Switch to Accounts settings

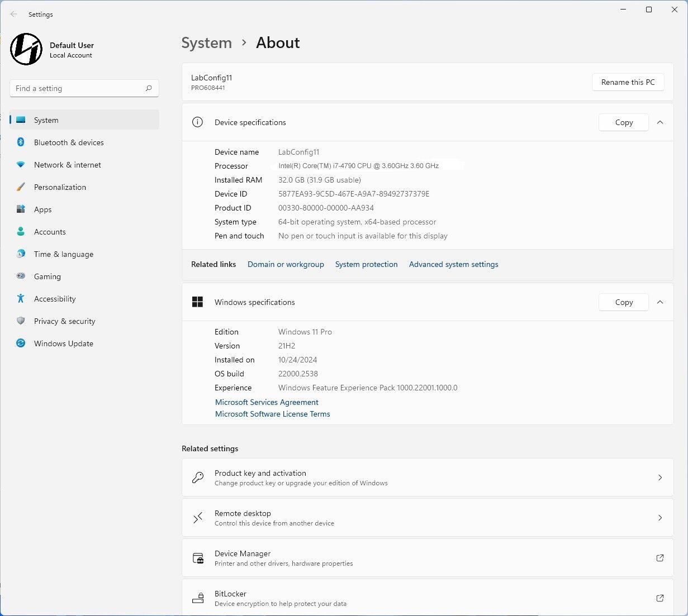click(x=84, y=232)
